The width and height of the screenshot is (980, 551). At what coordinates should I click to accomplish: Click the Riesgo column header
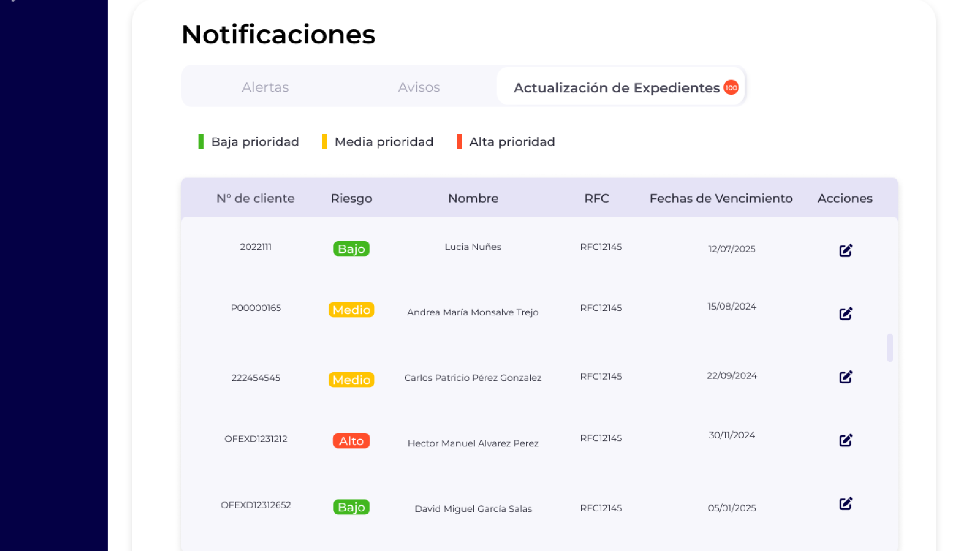tap(351, 198)
